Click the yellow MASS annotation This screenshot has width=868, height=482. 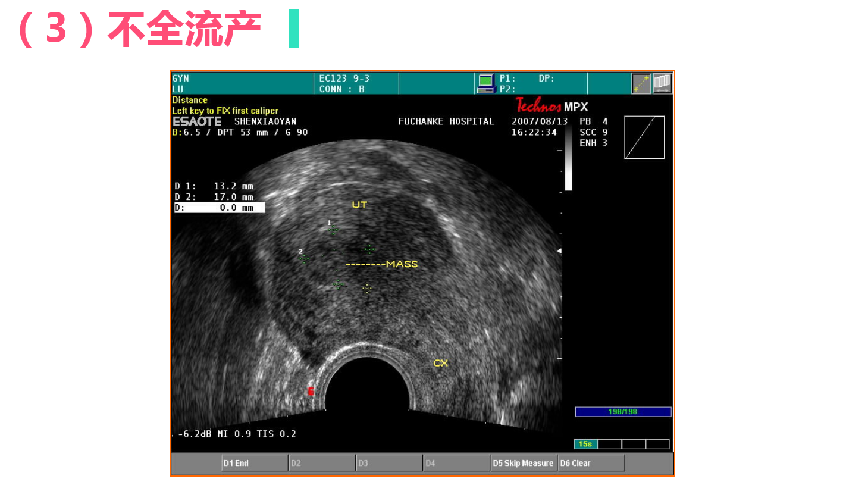pyautogui.click(x=402, y=264)
